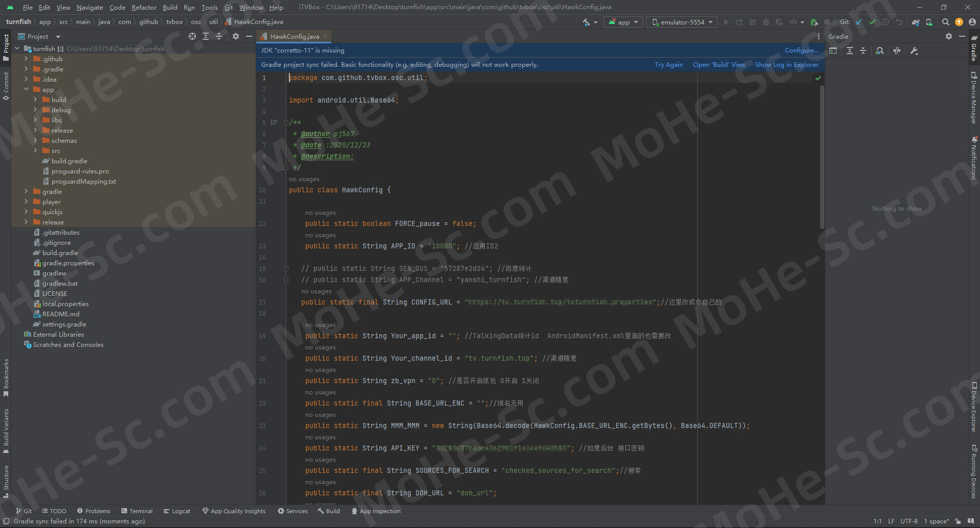980x528 pixels.
Task: Open the Problems tool window
Action: click(93, 511)
